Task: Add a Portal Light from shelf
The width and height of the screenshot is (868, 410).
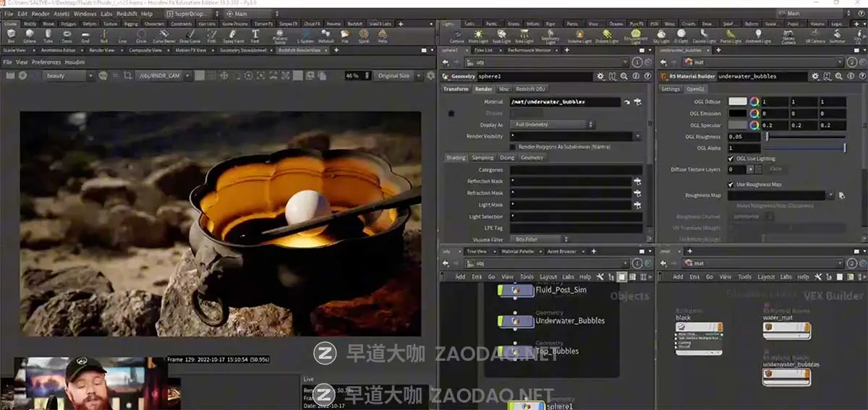Action: pyautogui.click(x=731, y=36)
